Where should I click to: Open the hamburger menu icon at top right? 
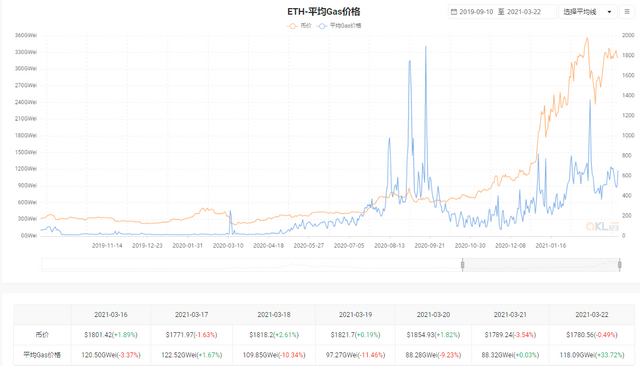tap(627, 12)
